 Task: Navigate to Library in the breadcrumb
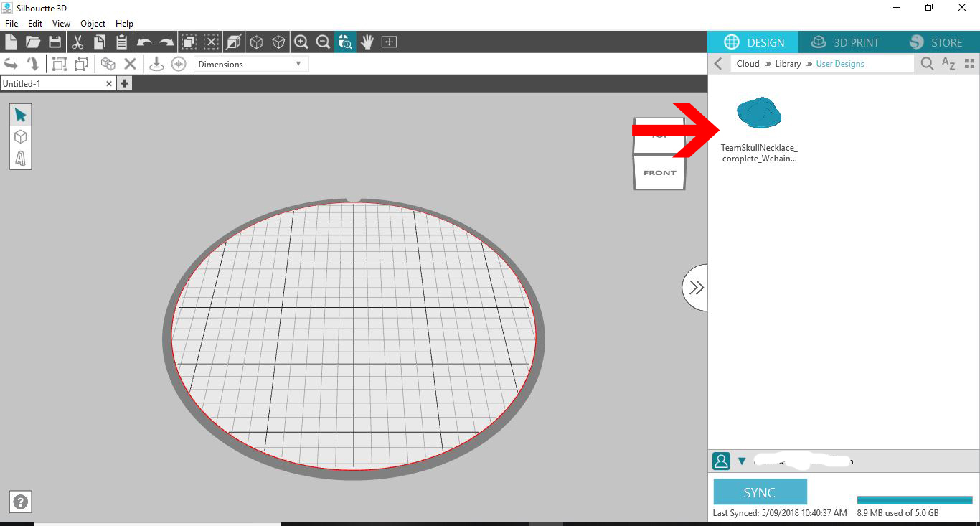click(x=788, y=64)
